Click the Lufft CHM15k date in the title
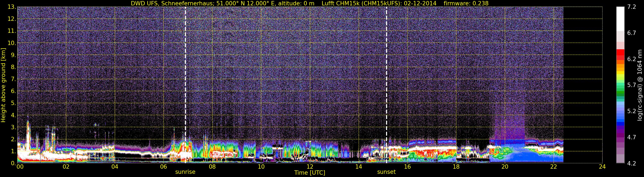The image size is (644, 177). click(420, 3)
